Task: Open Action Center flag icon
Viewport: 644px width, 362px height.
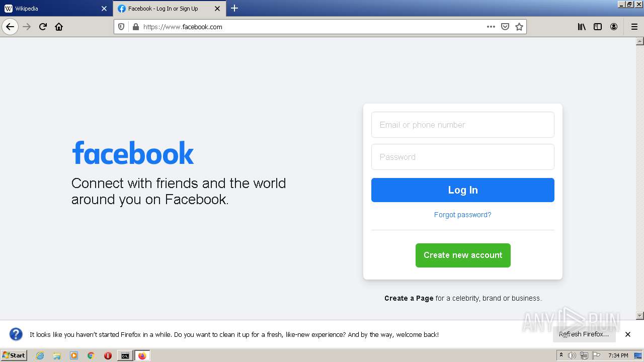Action: [596, 355]
